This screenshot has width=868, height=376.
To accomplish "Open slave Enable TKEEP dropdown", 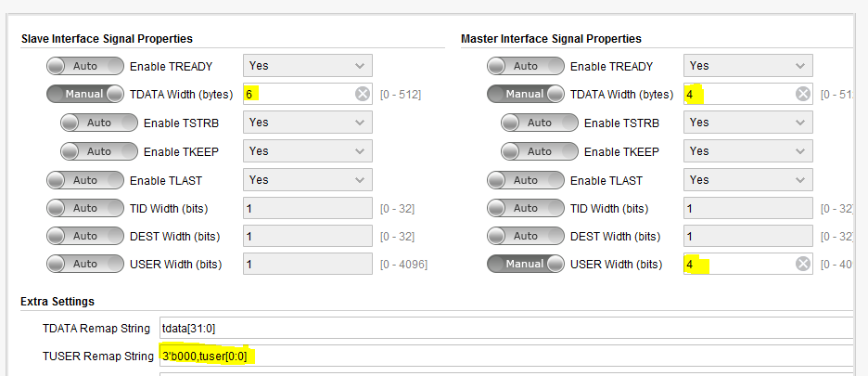I will click(x=308, y=150).
